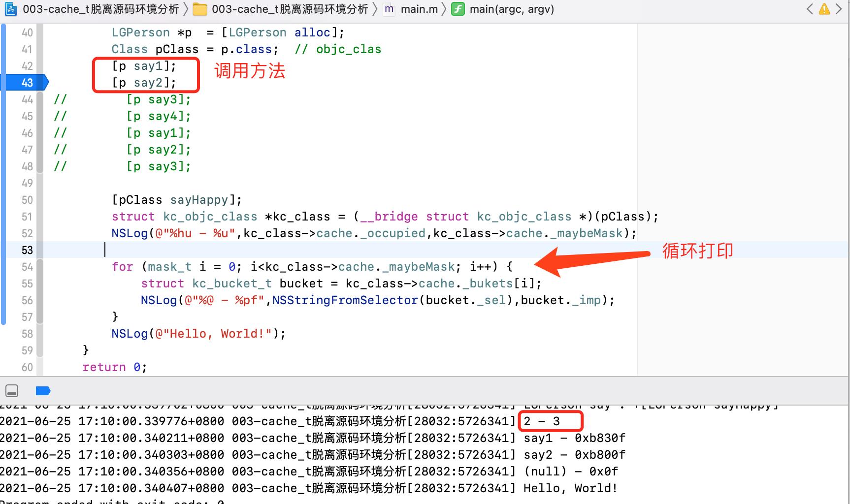This screenshot has height=504, width=850.
Task: Click '_bukets' on line 55
Action: point(488,283)
